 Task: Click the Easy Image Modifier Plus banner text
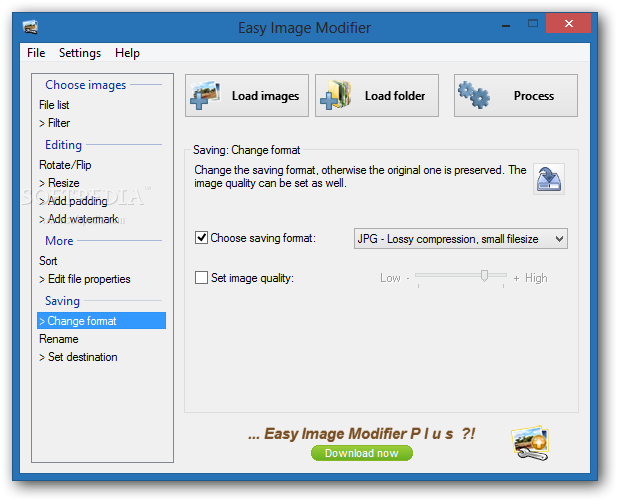click(361, 434)
